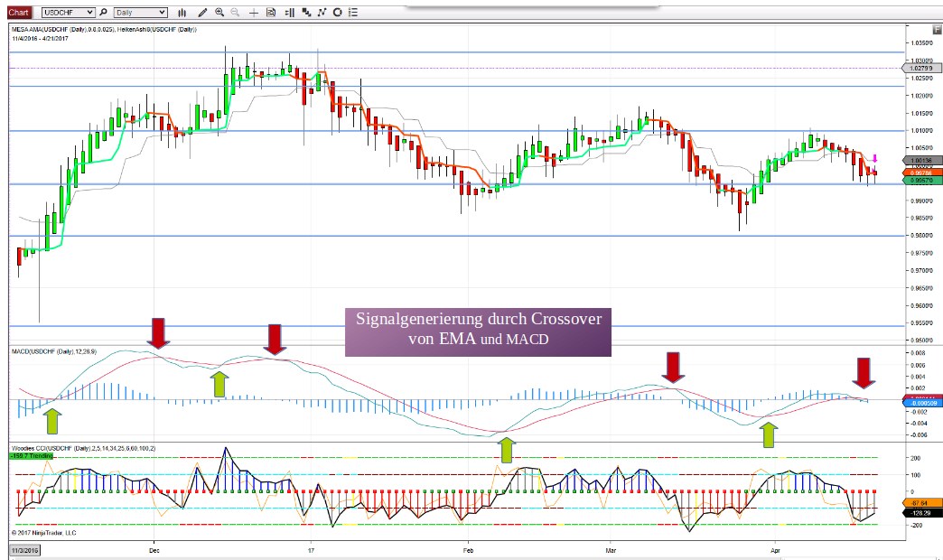
Task: Click the -200 CCI axis label
Action: click(915, 526)
